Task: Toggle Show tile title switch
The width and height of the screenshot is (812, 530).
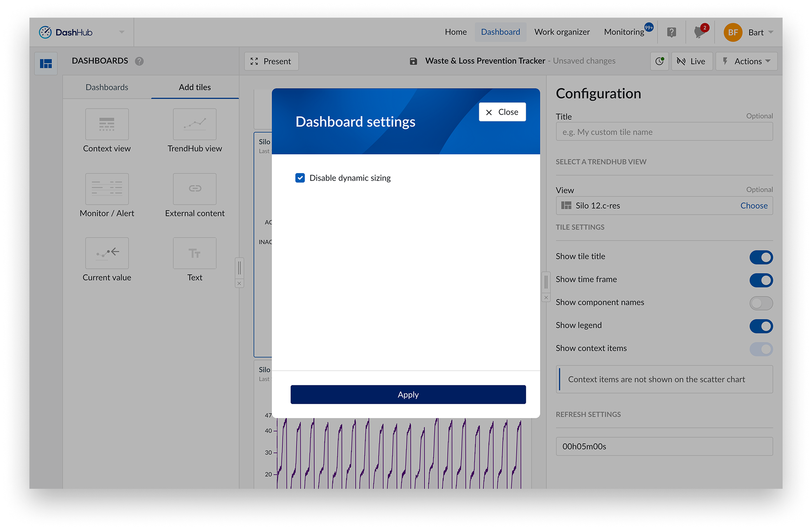Action: (761, 257)
